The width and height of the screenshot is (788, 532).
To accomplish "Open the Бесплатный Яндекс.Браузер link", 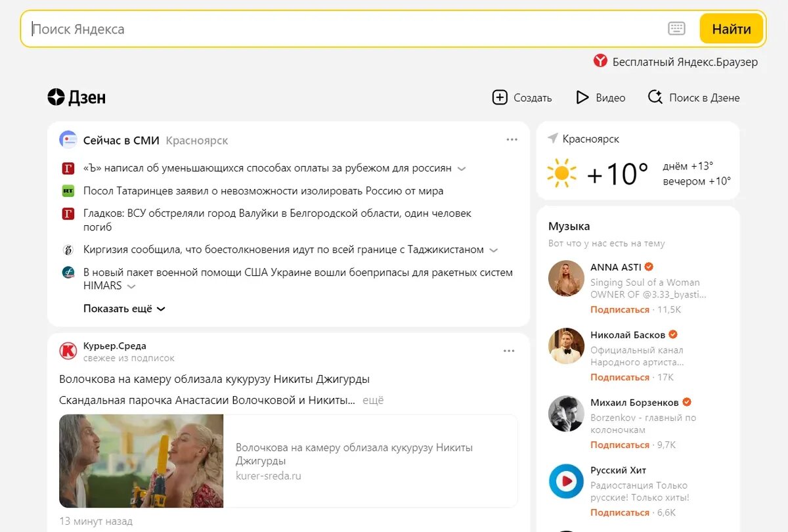I will coord(685,62).
